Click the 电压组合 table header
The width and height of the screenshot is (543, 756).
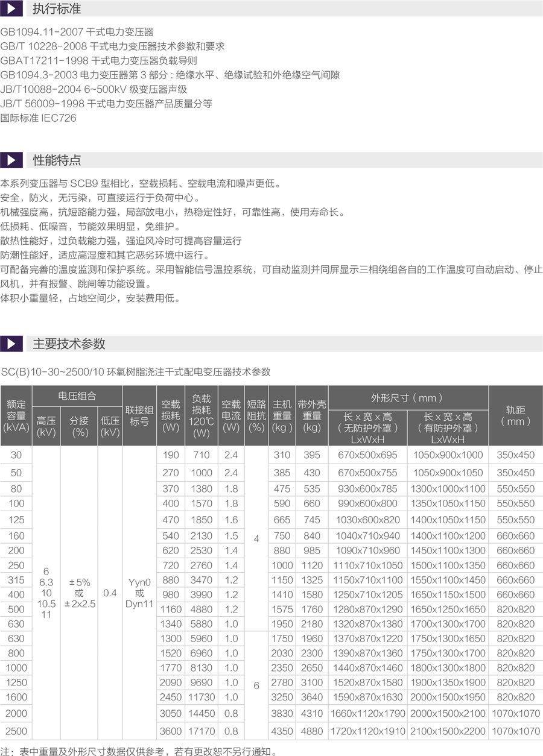(x=77, y=396)
